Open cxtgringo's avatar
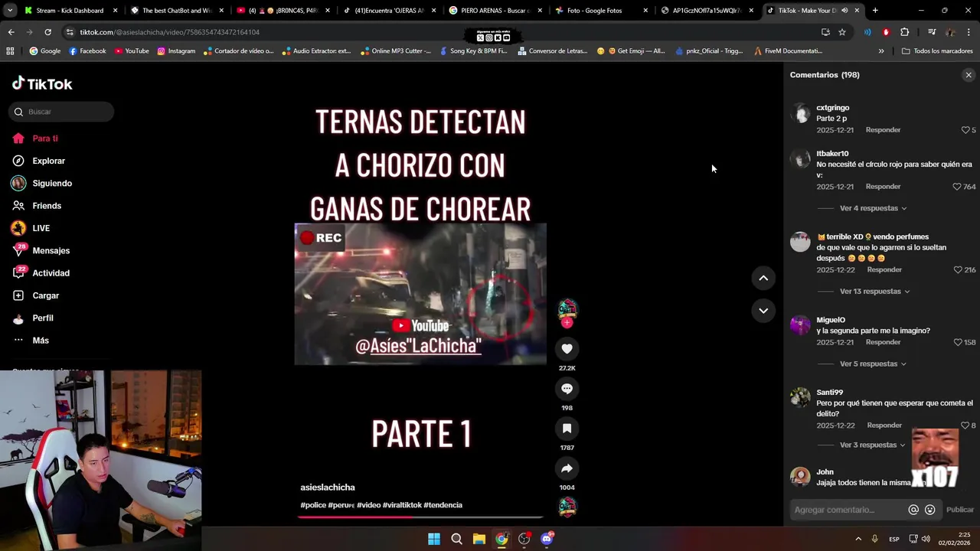The width and height of the screenshot is (980, 551). pyautogui.click(x=801, y=113)
